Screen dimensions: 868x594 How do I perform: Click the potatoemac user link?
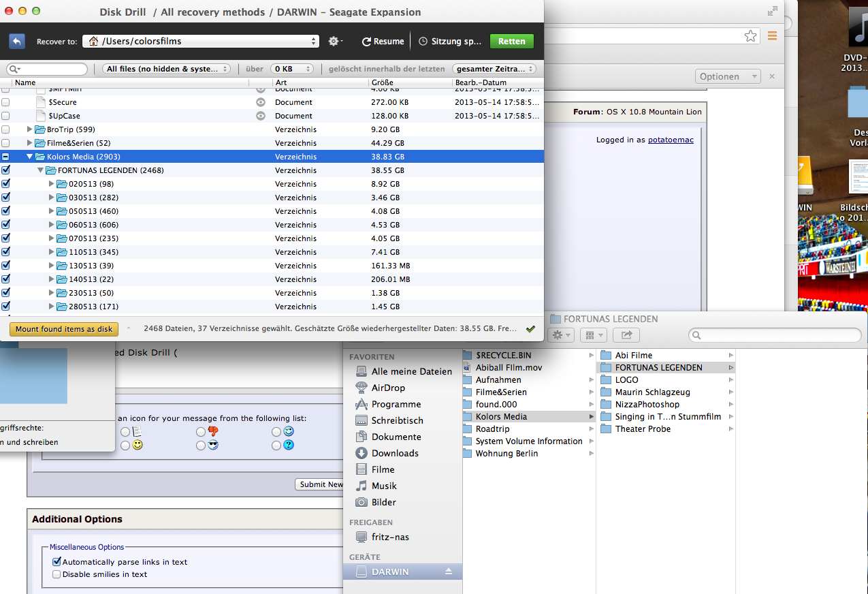tap(671, 140)
